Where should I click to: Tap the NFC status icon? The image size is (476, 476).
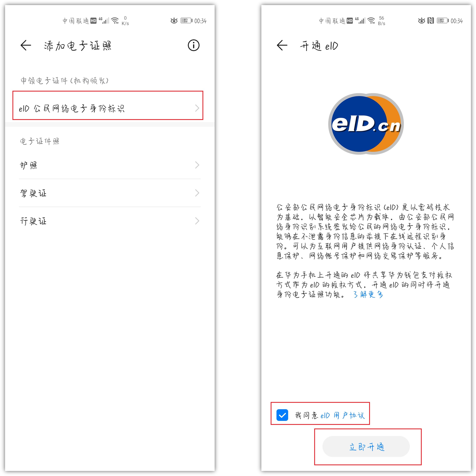point(430,21)
